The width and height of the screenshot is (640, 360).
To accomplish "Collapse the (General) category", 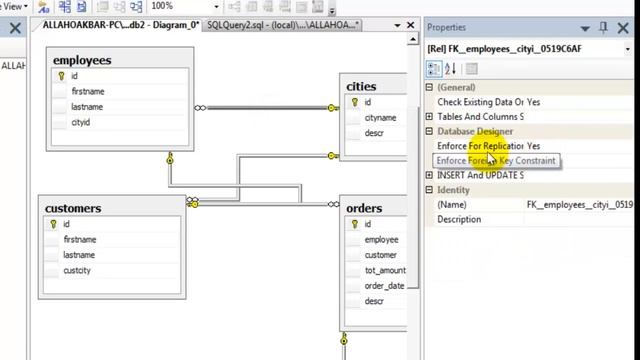I will (429, 87).
